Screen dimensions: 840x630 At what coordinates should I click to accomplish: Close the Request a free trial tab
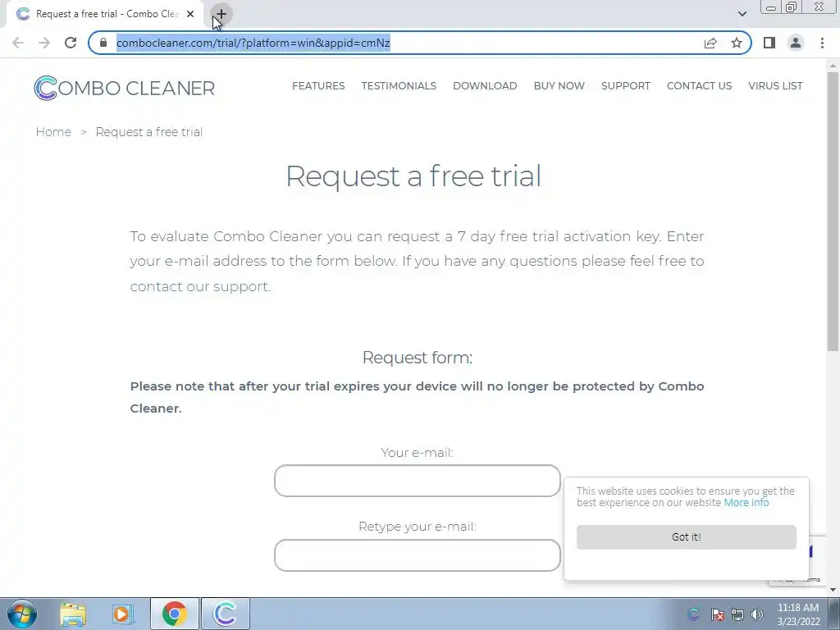[190, 14]
